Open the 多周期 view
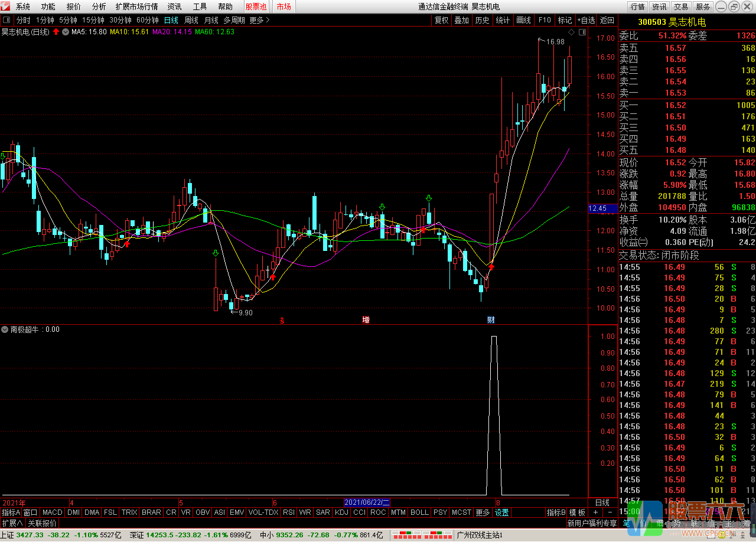 234,20
